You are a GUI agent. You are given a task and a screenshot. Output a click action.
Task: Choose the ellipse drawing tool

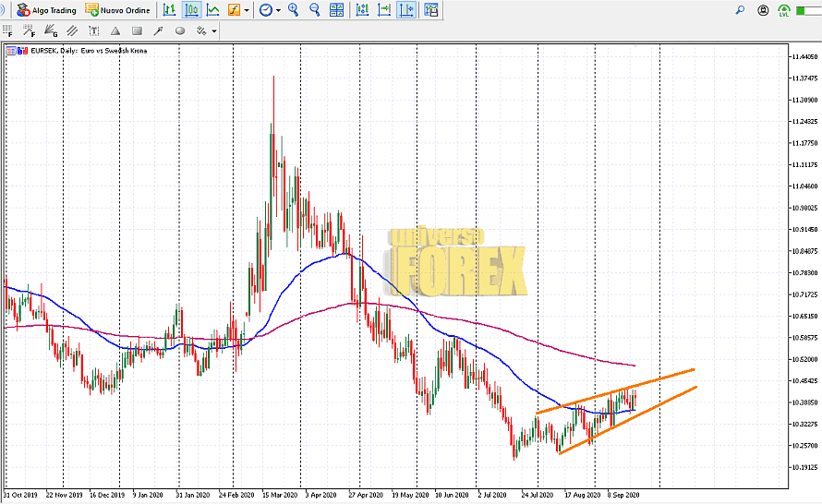pyautogui.click(x=180, y=30)
